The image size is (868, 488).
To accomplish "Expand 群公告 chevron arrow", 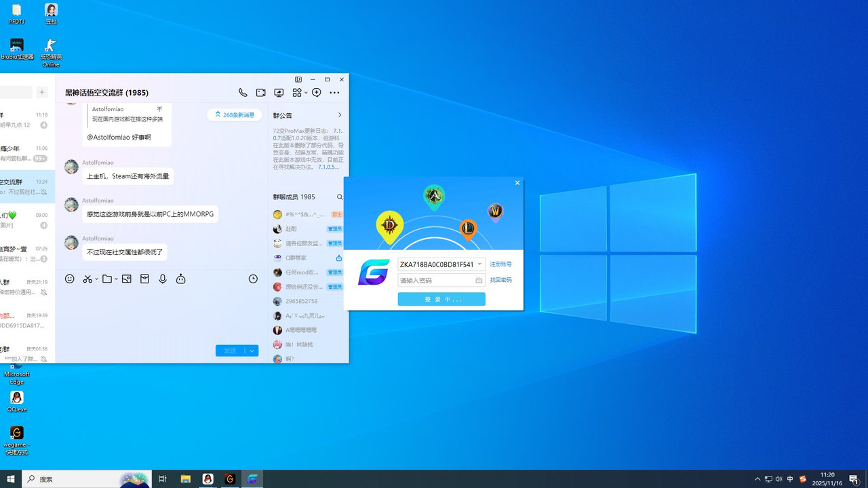I will (340, 115).
